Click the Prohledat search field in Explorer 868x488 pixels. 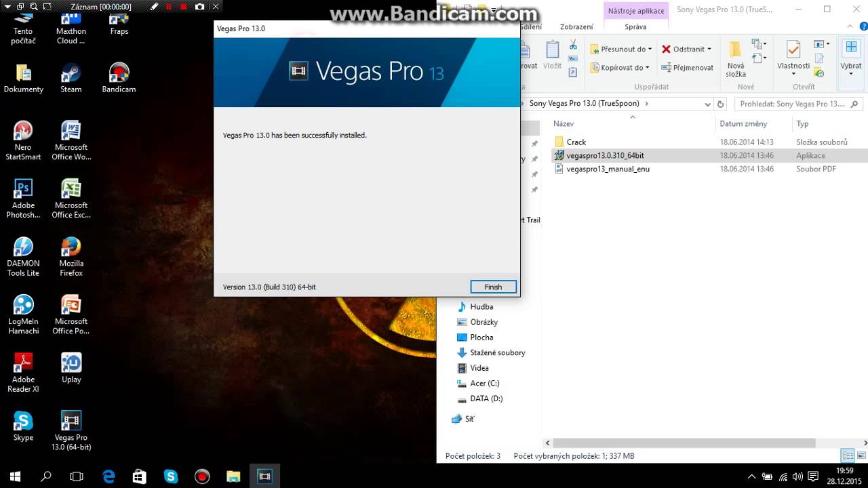797,104
